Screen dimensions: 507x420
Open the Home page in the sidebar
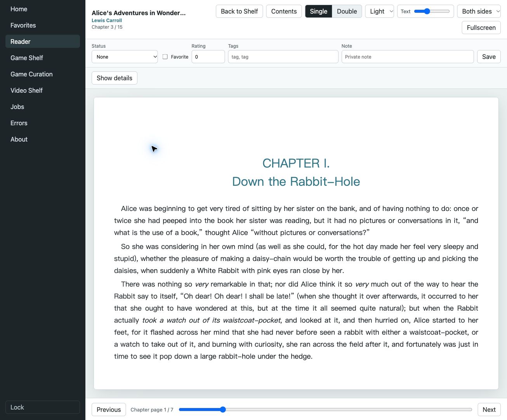(43, 9)
